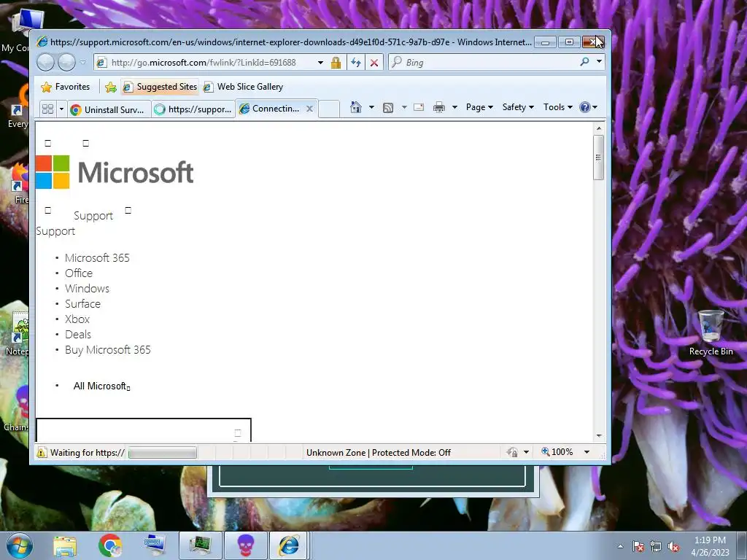Click the muted volume tray icon
747x560 pixels.
tap(673, 547)
